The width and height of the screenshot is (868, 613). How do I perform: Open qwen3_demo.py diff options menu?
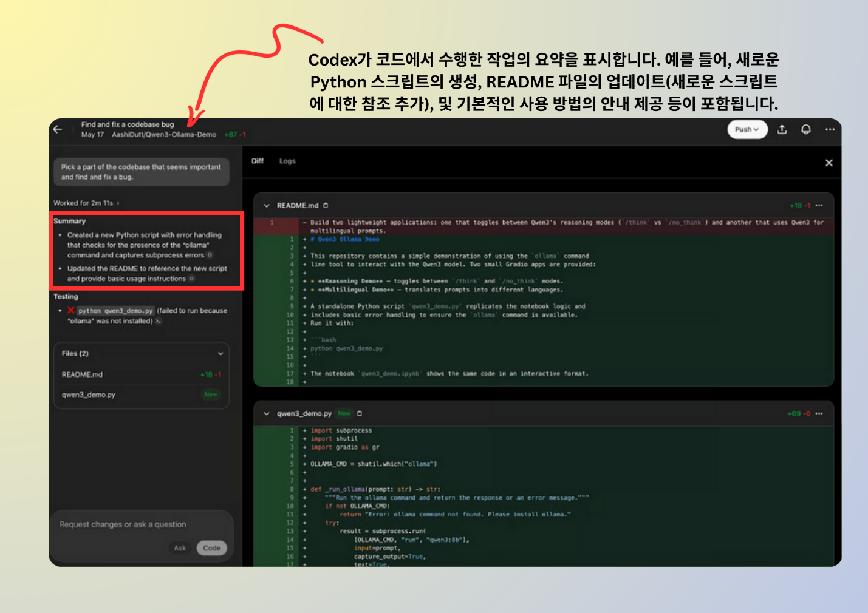(x=819, y=413)
